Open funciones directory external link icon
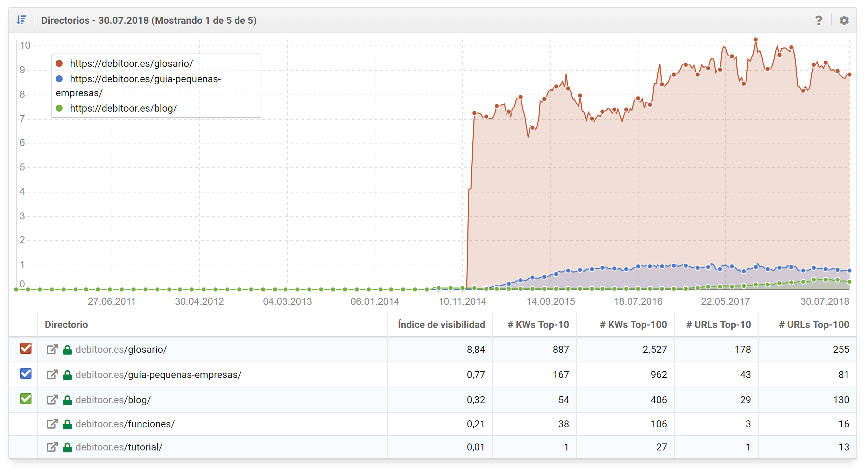868x469 pixels. 52,424
